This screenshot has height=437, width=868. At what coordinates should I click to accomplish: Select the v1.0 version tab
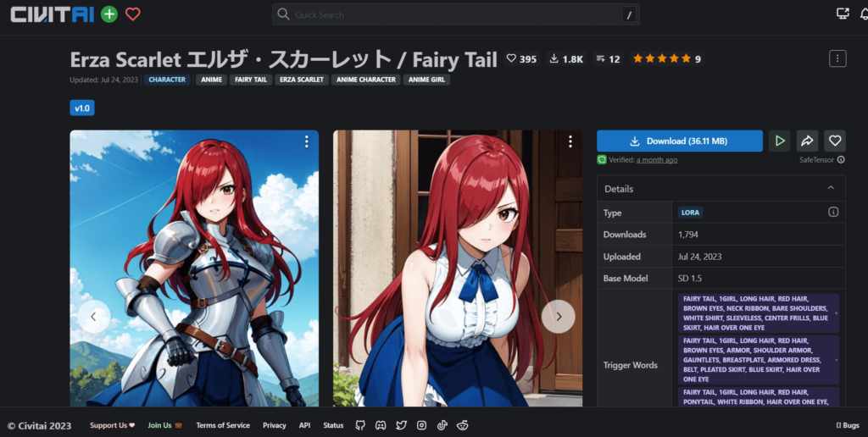(82, 108)
